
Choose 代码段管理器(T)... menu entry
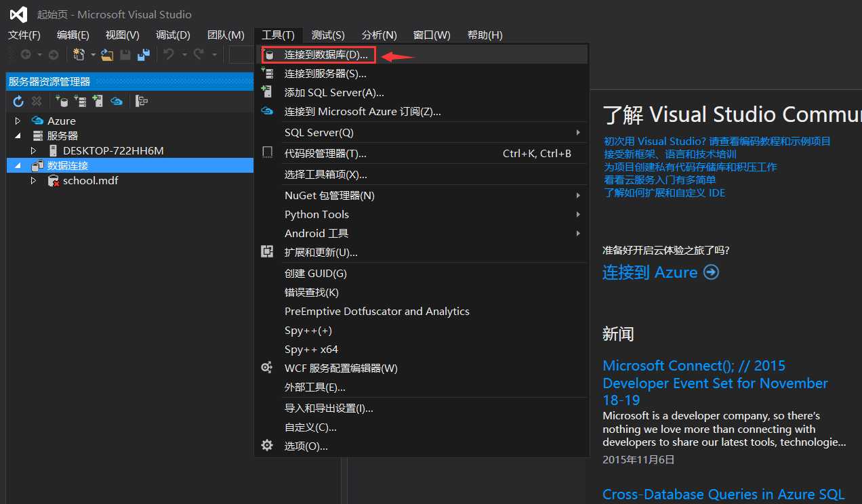pyautogui.click(x=422, y=153)
